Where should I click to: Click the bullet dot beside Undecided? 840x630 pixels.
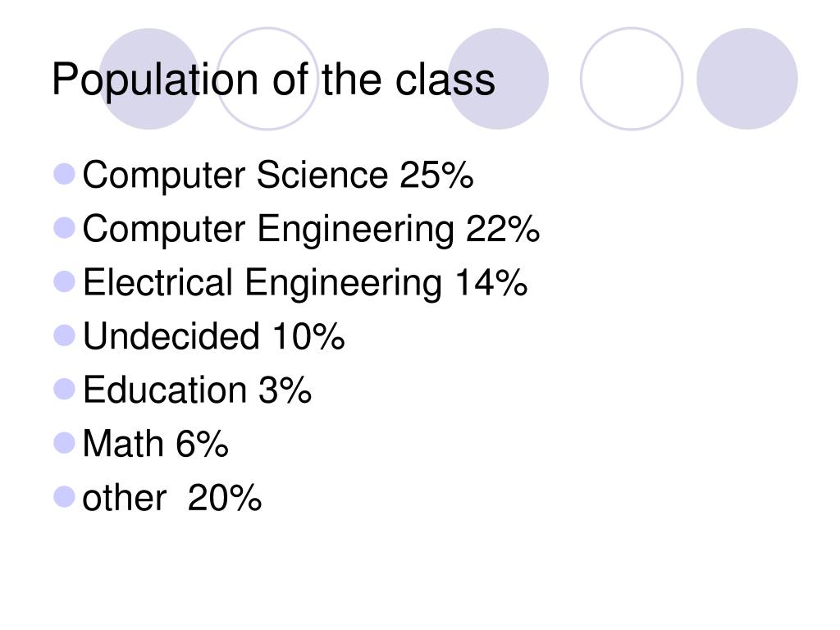coord(64,336)
